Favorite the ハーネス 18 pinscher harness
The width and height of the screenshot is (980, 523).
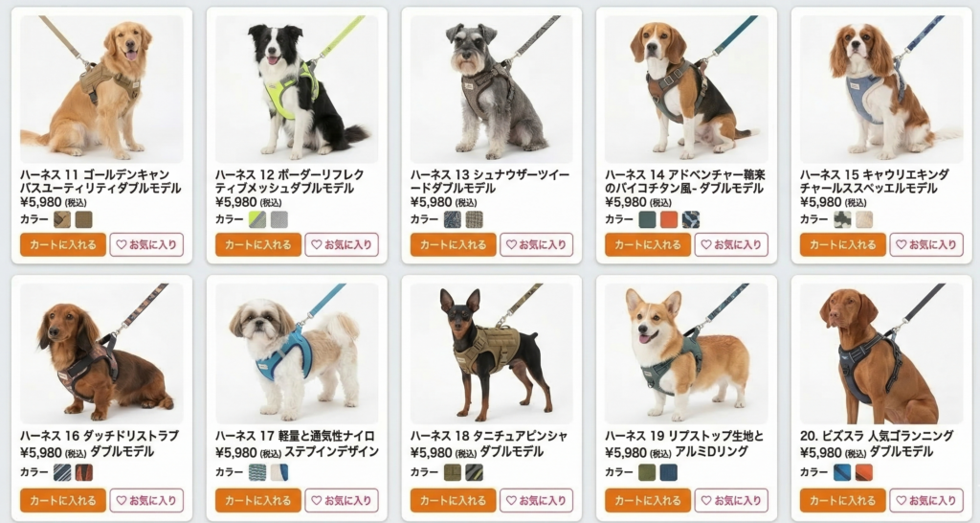[536, 500]
